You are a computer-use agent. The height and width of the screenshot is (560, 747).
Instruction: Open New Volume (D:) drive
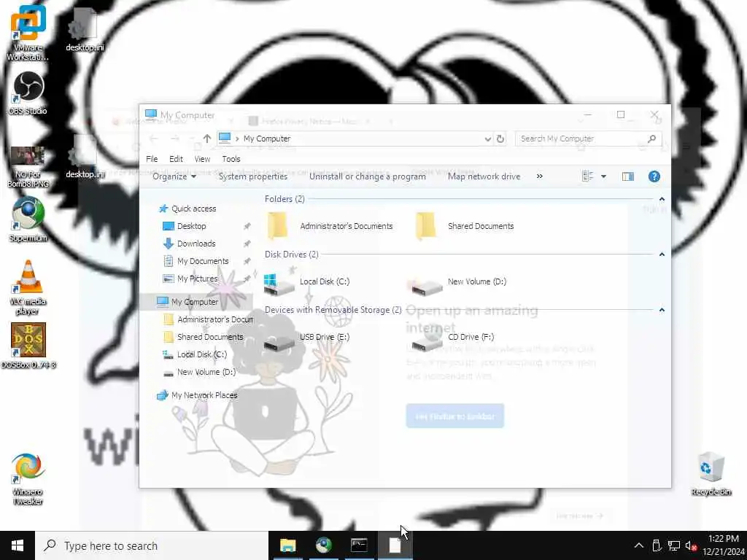458,283
